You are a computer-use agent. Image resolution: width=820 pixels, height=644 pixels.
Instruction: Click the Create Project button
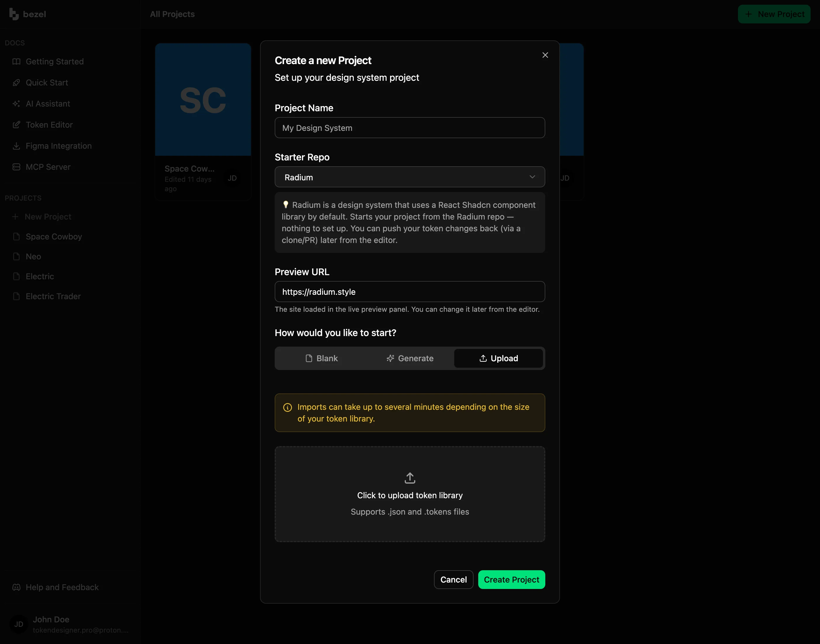pyautogui.click(x=511, y=580)
